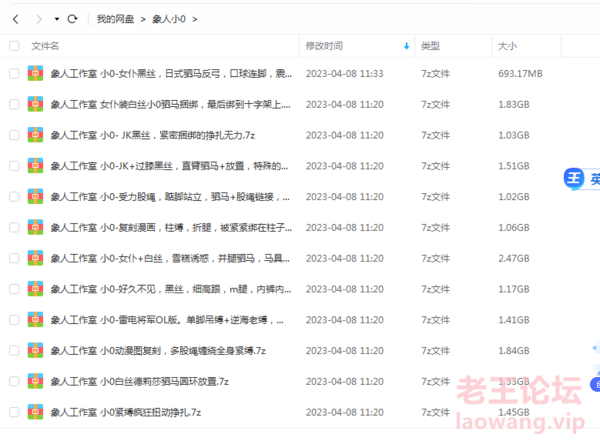Viewport: 600px width, 441px height.
Task: Click the archive icon of the 693.17MB file
Action: pos(35,74)
